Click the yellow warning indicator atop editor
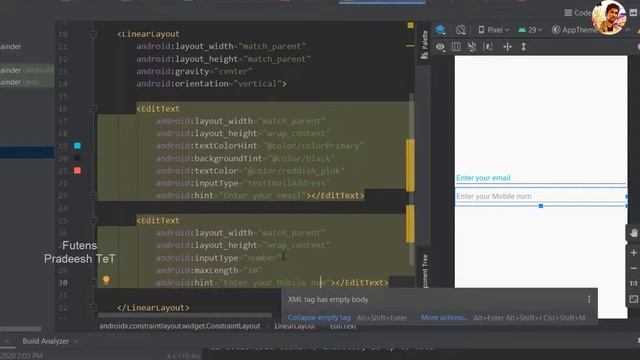 tap(410, 25)
